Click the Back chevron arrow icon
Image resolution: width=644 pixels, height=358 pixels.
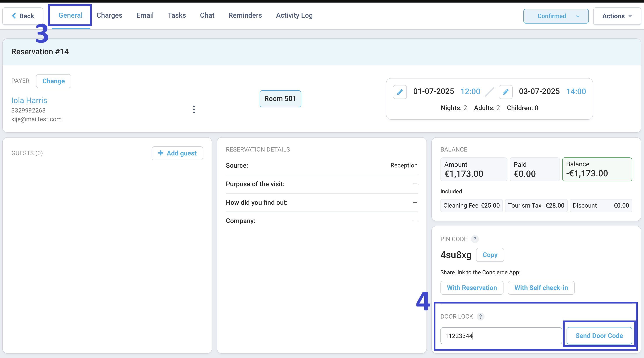click(x=14, y=16)
